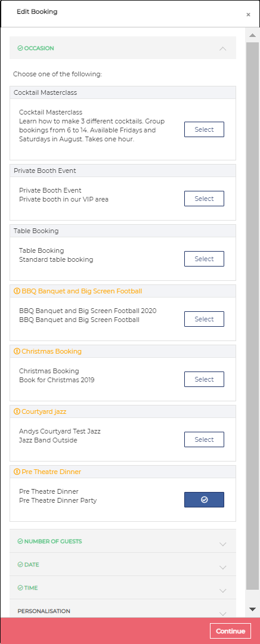The width and height of the screenshot is (260, 644).
Task: Click the check icon next to DATE
Action: [20, 565]
